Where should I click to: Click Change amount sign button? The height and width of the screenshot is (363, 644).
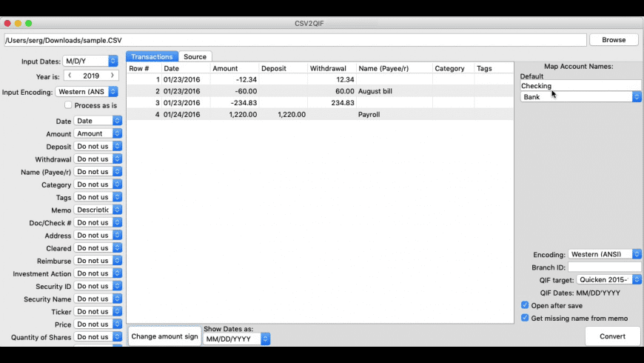click(164, 336)
